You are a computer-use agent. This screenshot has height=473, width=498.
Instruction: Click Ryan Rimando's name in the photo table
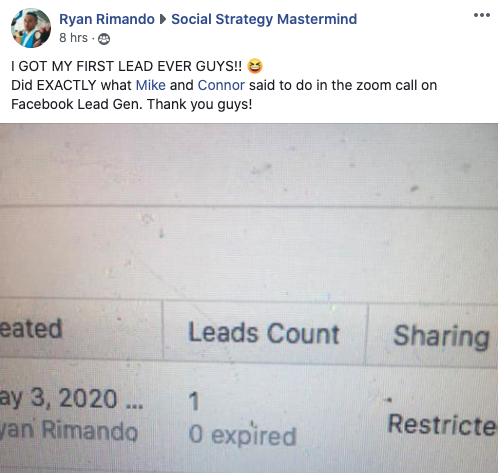click(69, 430)
